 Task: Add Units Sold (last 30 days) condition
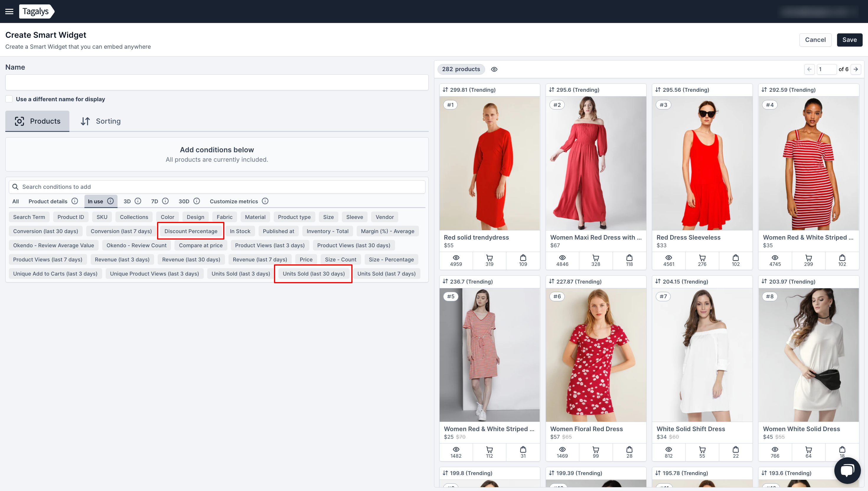click(x=314, y=274)
